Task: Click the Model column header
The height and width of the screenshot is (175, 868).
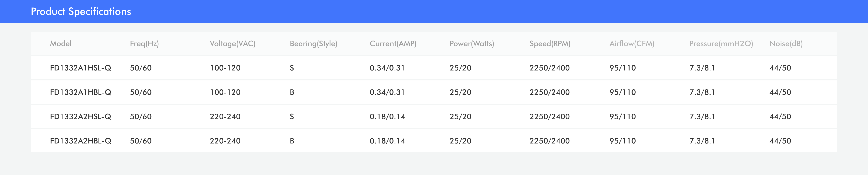Action: (61, 44)
